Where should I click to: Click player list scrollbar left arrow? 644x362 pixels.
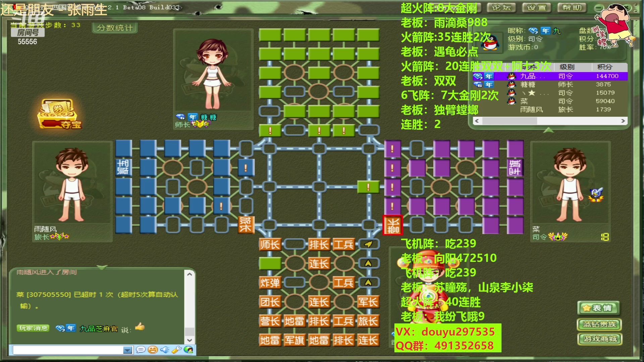point(477,121)
